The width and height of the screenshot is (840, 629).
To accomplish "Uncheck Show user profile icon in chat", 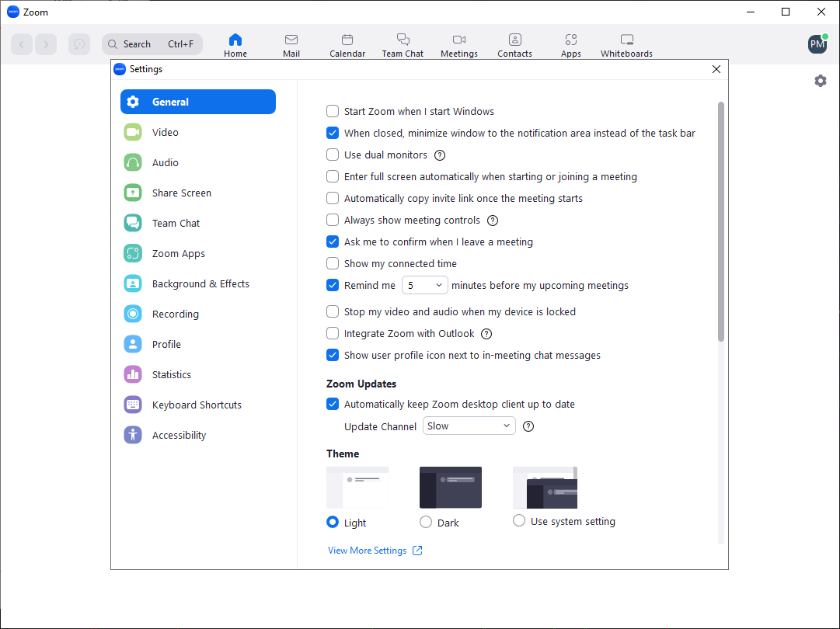I will pyautogui.click(x=333, y=356).
